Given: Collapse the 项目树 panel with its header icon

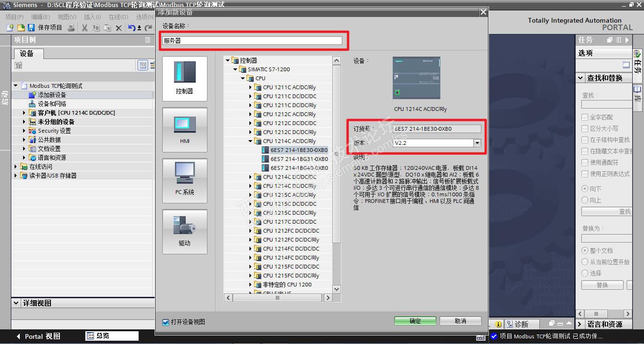Looking at the screenshot, I should (x=148, y=40).
